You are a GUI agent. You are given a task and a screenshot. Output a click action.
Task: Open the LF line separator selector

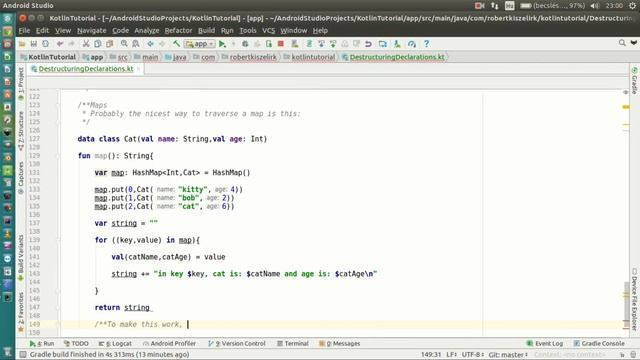[x=451, y=355]
